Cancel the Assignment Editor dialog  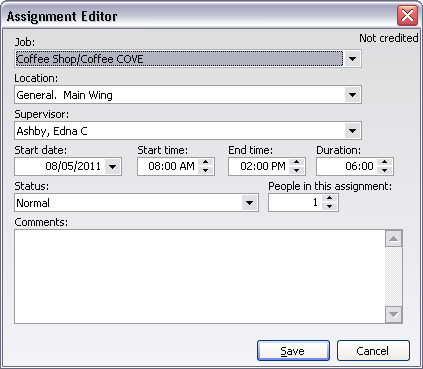373,351
